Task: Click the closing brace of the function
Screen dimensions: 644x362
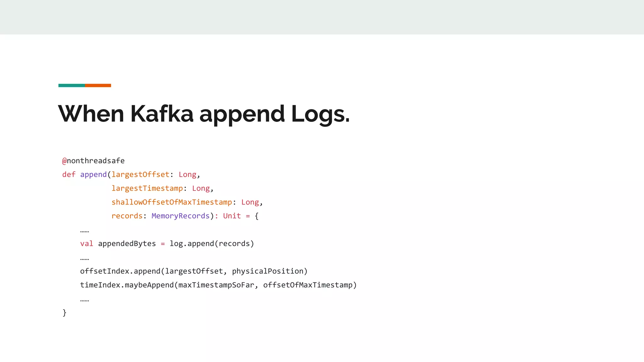Action: click(64, 313)
